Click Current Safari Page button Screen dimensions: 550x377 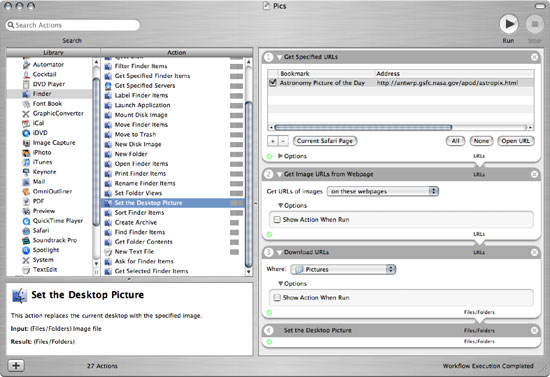coord(325,141)
